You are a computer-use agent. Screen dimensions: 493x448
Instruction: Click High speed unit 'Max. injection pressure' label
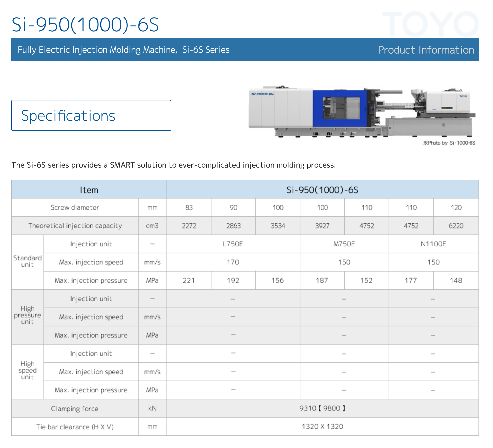point(91,390)
